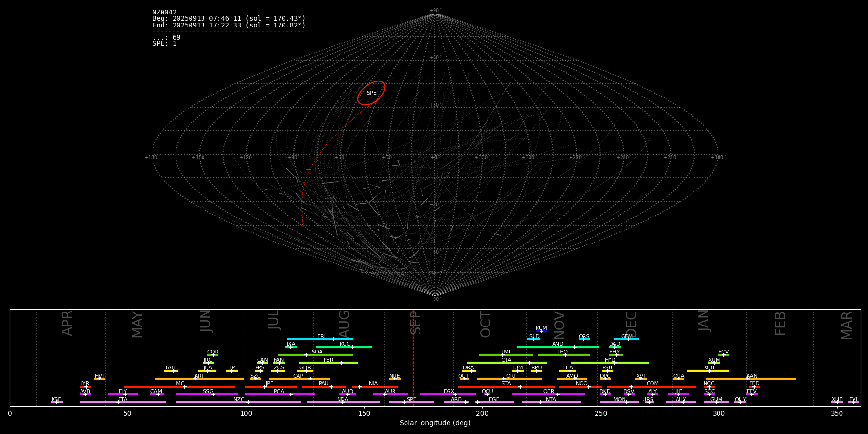Screen dimensions: 868x434
Task: Click the SPE shower bar in the timeline
Action: [411, 402]
